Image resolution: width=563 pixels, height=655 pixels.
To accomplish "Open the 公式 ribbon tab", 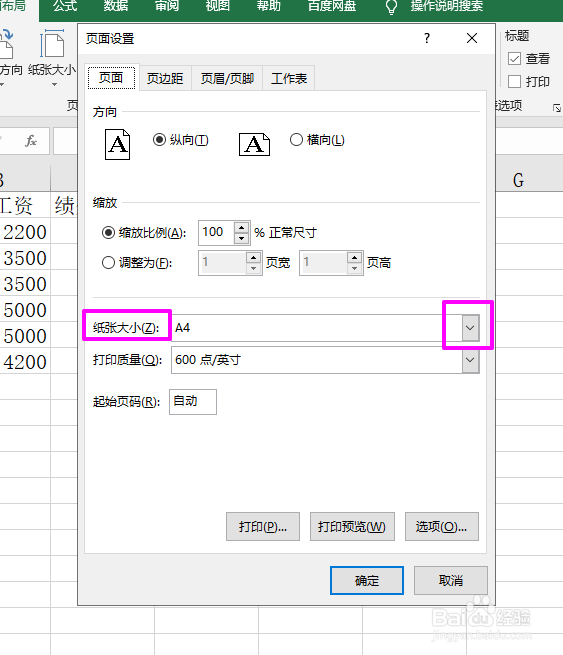I will (x=65, y=6).
